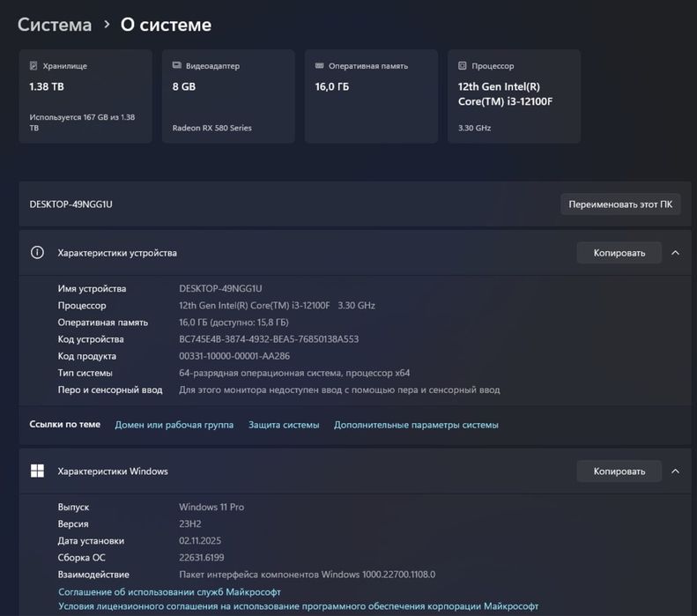This screenshot has width=697, height=616.
Task: Click Используется 167 GB из 1.38 ТВ text
Action: (82, 122)
